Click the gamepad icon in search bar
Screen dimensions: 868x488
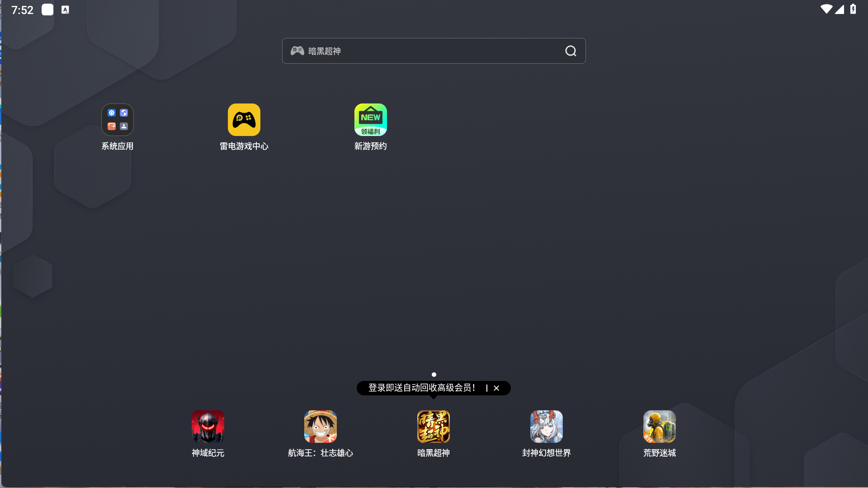(x=297, y=51)
